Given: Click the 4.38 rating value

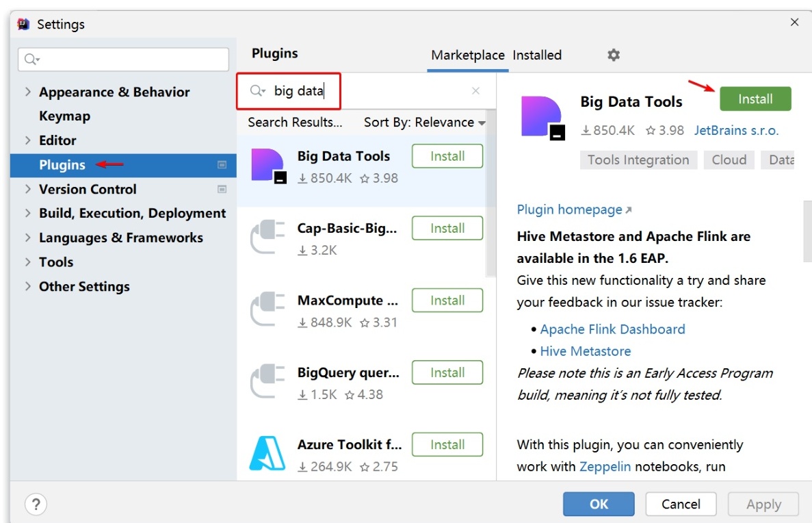Looking at the screenshot, I should (365, 394).
